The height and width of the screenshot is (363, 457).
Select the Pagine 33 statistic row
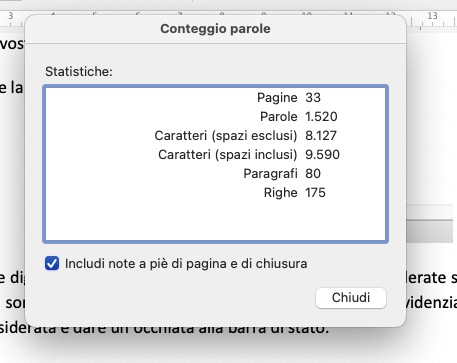[216, 98]
